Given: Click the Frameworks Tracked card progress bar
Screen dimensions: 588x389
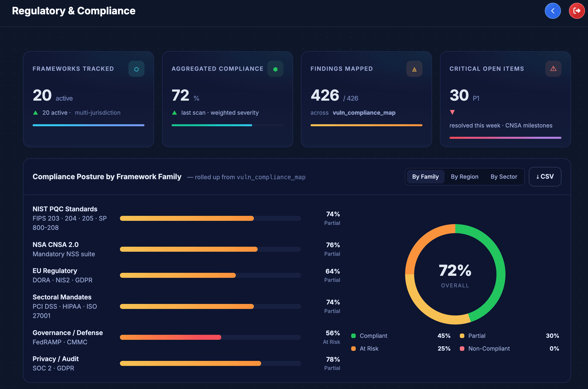Looking at the screenshot, I should coord(89,125).
